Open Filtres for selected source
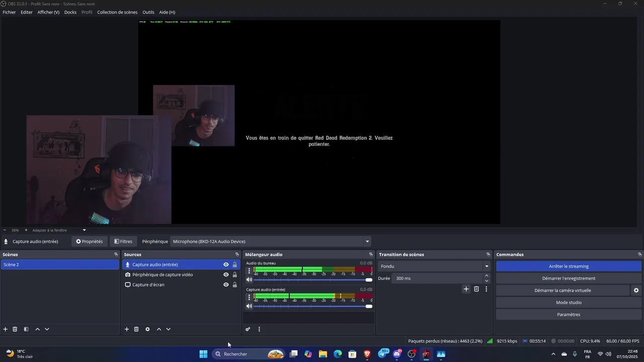 click(123, 241)
